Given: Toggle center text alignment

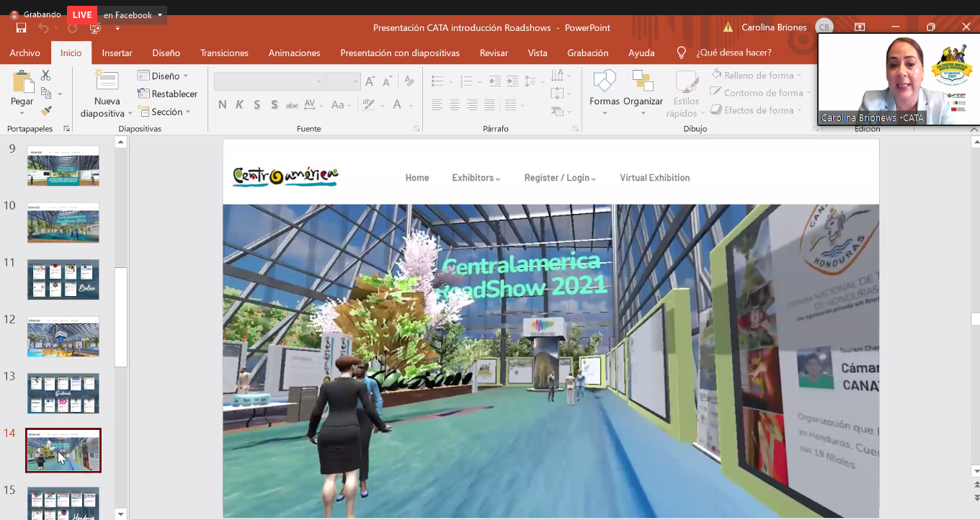Looking at the screenshot, I should click(x=455, y=105).
